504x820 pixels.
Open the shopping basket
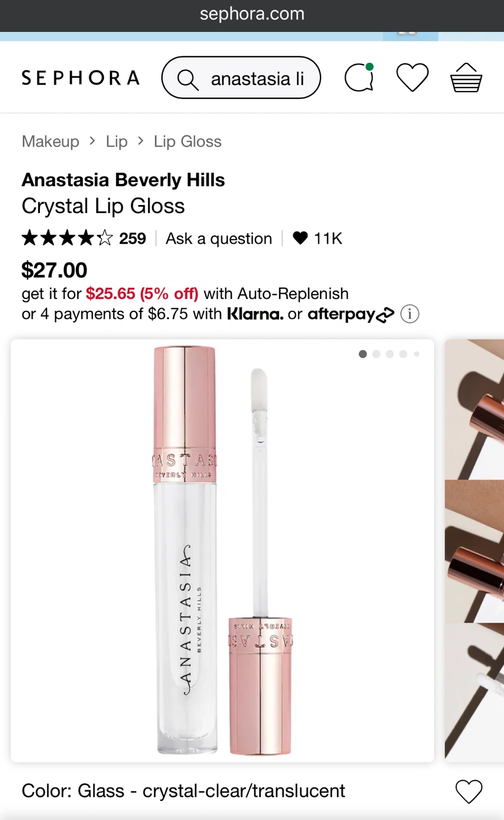click(466, 77)
